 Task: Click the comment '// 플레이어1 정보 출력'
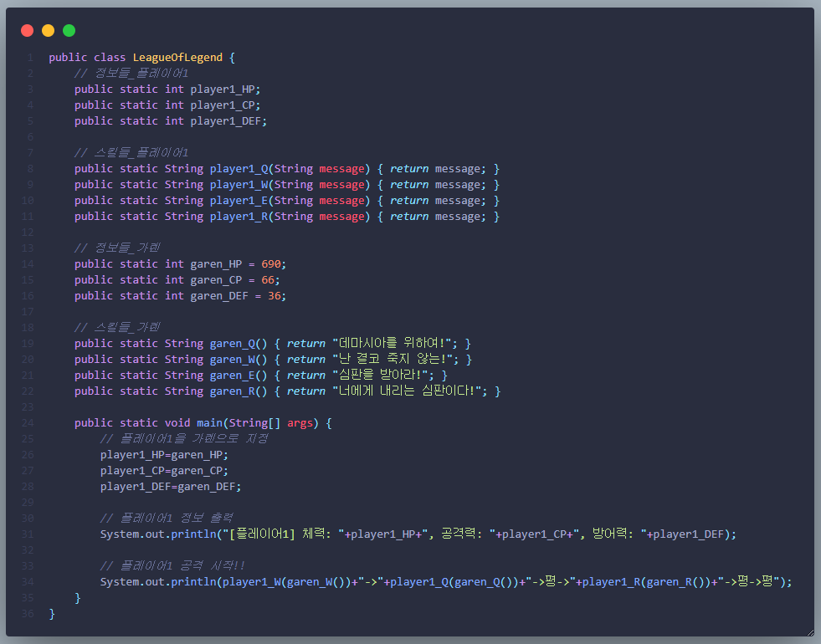pos(167,519)
